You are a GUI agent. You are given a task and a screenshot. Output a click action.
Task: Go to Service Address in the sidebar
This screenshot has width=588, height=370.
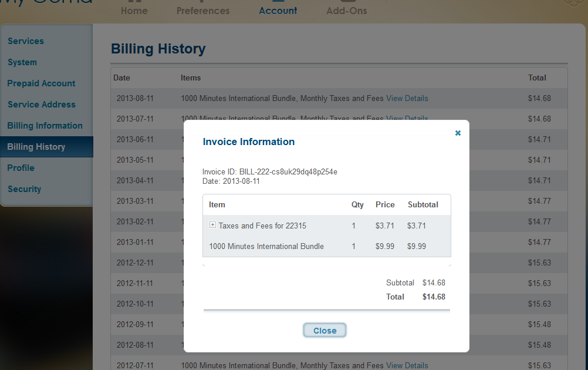(x=42, y=105)
